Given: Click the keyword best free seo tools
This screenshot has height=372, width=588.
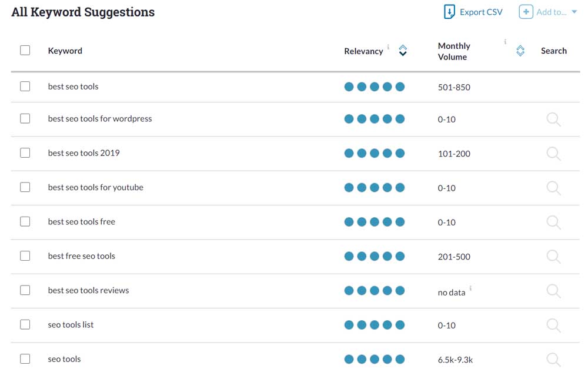Looking at the screenshot, I should [x=81, y=256].
